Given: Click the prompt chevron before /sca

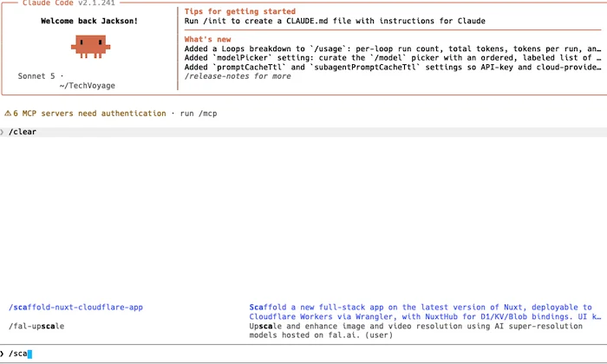Looking at the screenshot, I should [2, 354].
